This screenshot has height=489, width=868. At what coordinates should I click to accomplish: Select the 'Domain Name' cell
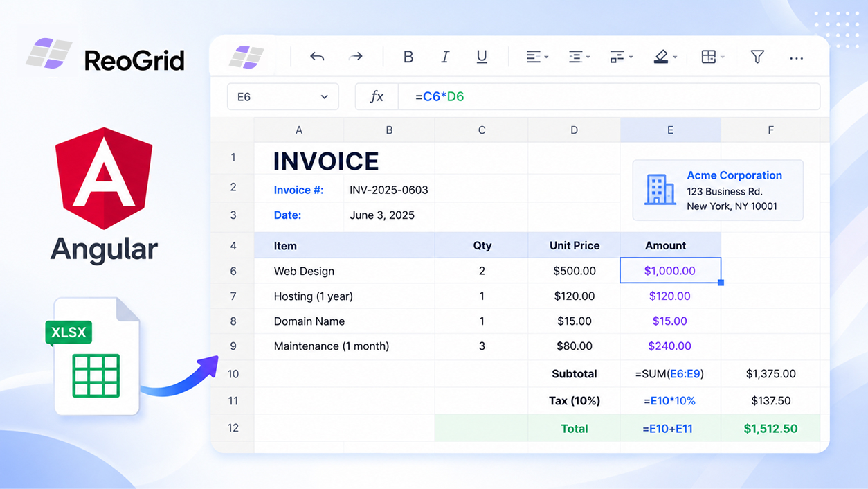(345, 321)
